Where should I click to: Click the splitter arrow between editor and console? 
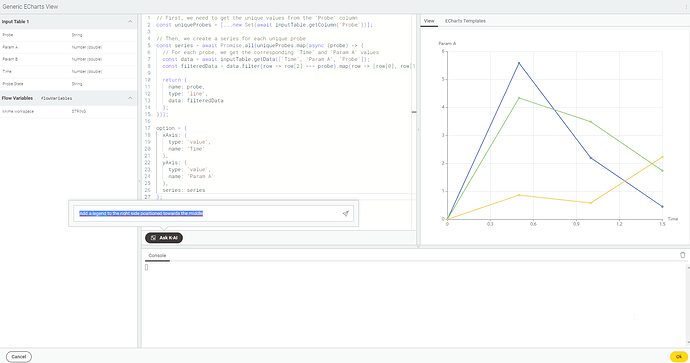(418, 247)
